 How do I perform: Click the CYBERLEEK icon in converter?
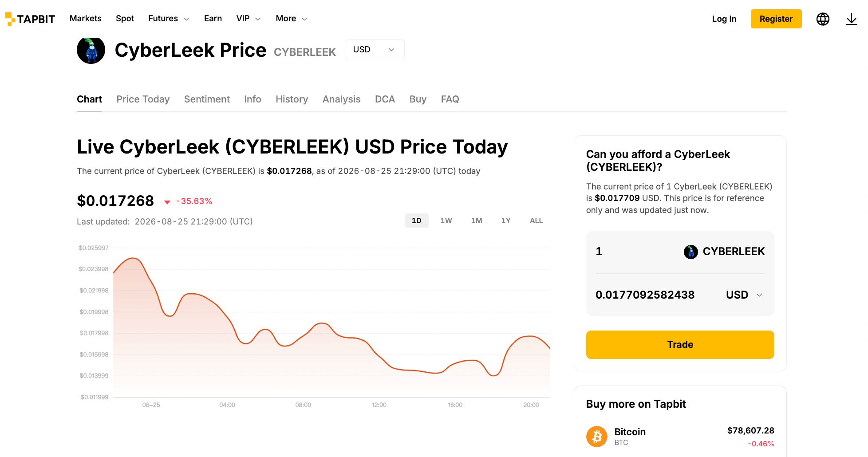[x=691, y=252]
